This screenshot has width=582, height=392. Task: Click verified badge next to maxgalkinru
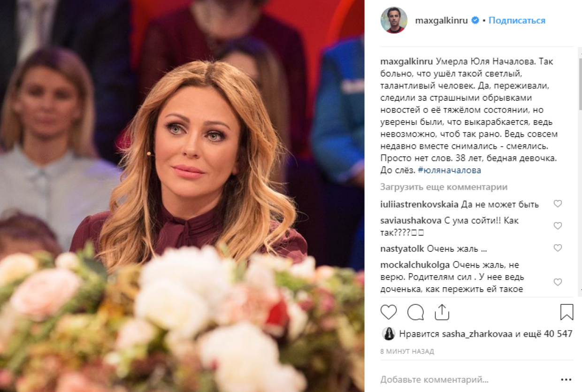475,21
